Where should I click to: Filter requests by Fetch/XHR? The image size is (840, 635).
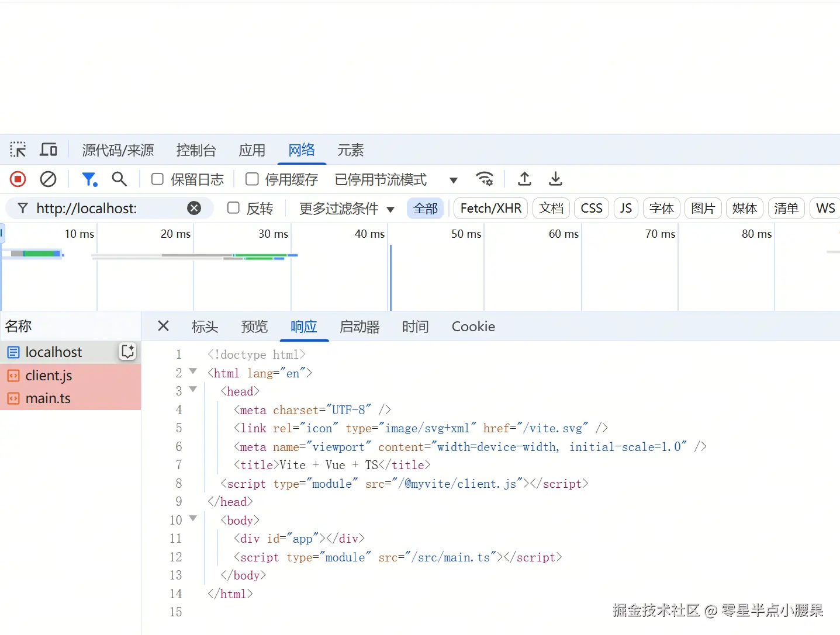tap(491, 209)
